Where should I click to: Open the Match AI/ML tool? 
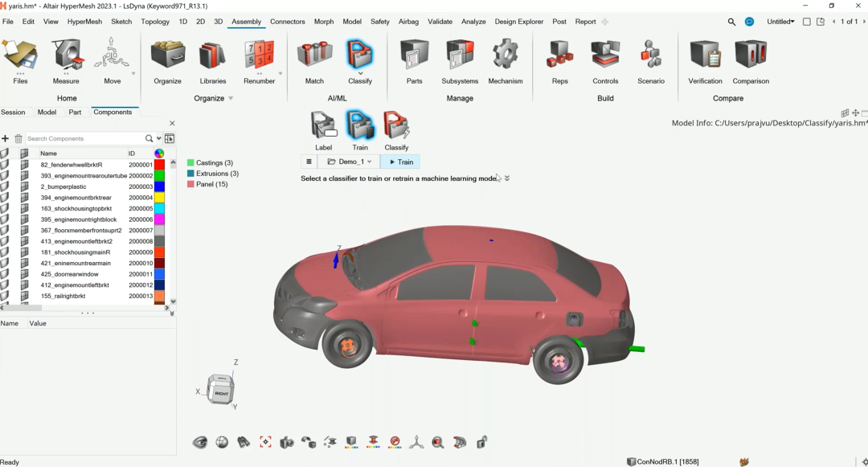(314, 61)
